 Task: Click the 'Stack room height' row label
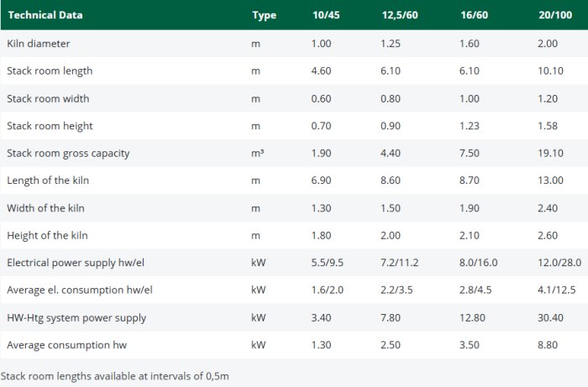pos(50,126)
